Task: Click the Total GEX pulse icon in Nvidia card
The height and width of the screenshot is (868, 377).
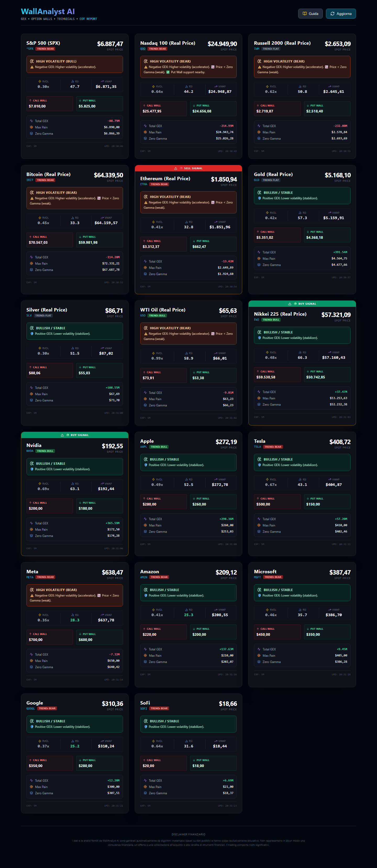Action: [31, 523]
